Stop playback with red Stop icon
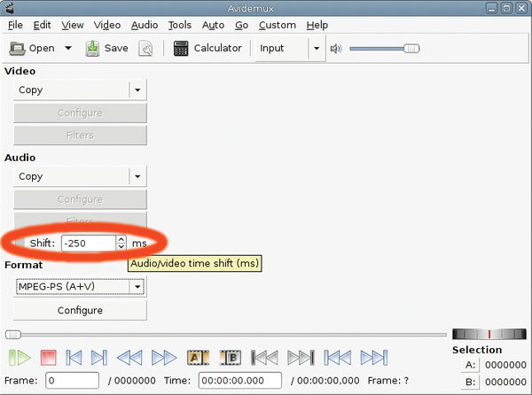532x395 pixels. (49, 358)
